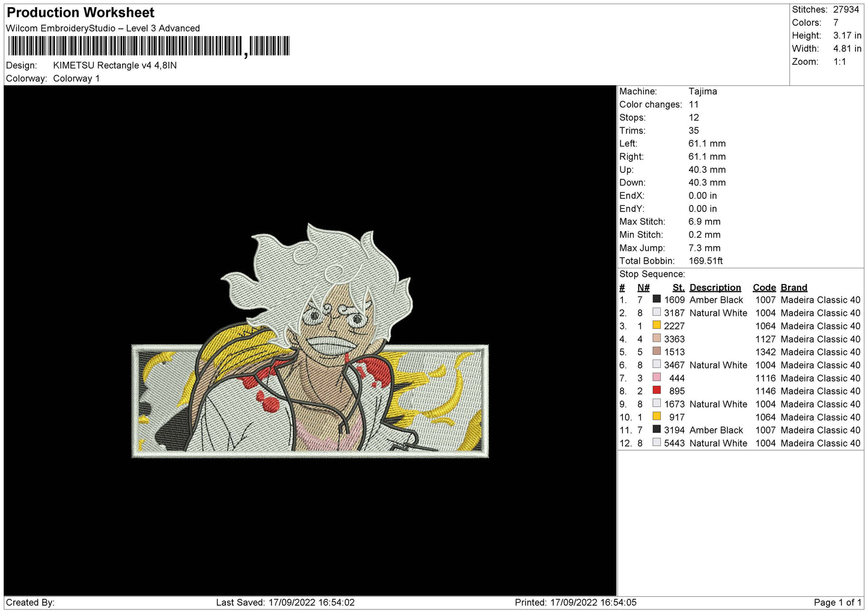Click the Description column header
Viewport: 868px width, 613px height.
(x=715, y=288)
